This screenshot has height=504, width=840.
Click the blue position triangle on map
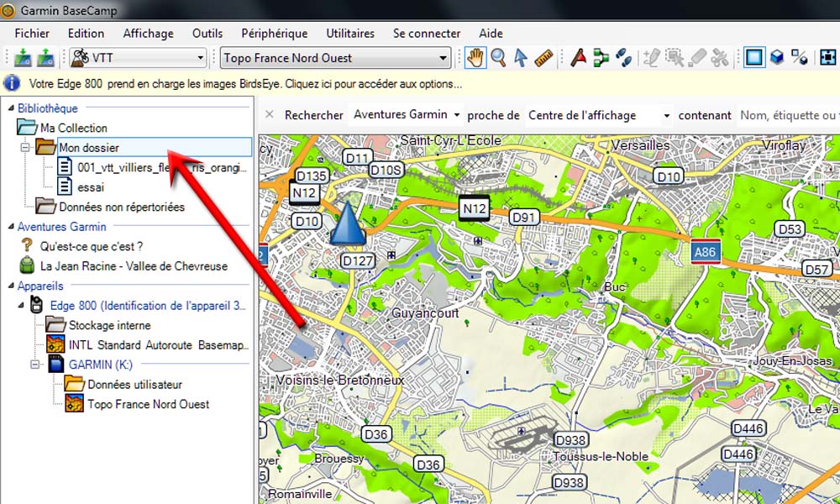348,223
